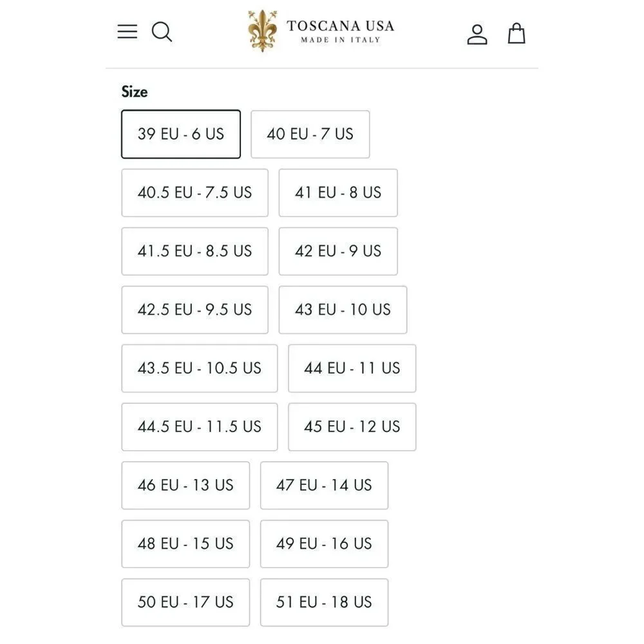This screenshot has height=644, width=644.
Task: Select size 42.5 EU - 9.5 US
Action: [194, 310]
